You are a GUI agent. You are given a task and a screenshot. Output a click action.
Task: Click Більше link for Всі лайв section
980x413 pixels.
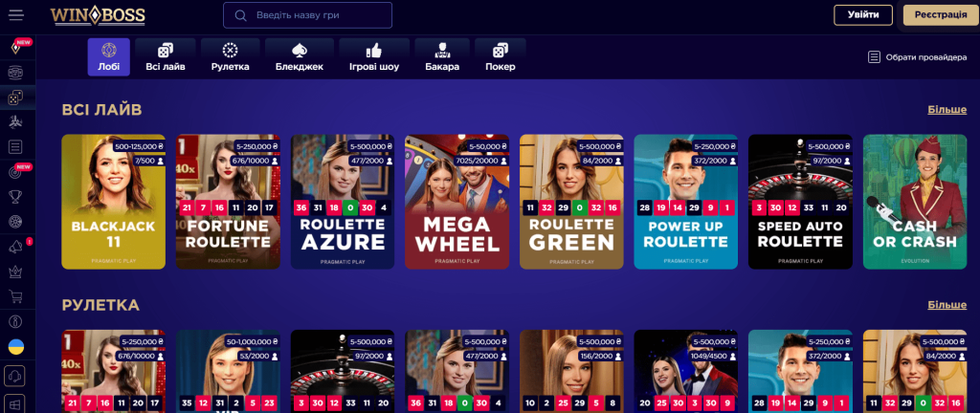click(947, 110)
